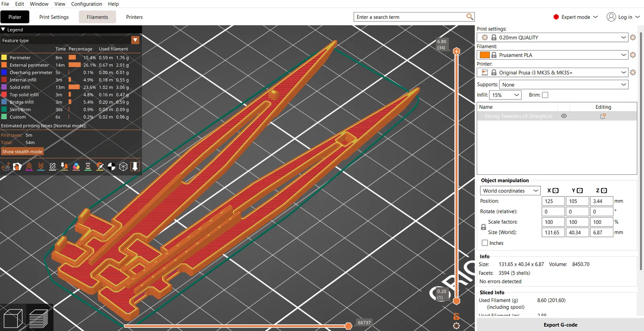The width and height of the screenshot is (644, 331).
Task: Switch to sliced layers preview icon
Action: [39, 319]
